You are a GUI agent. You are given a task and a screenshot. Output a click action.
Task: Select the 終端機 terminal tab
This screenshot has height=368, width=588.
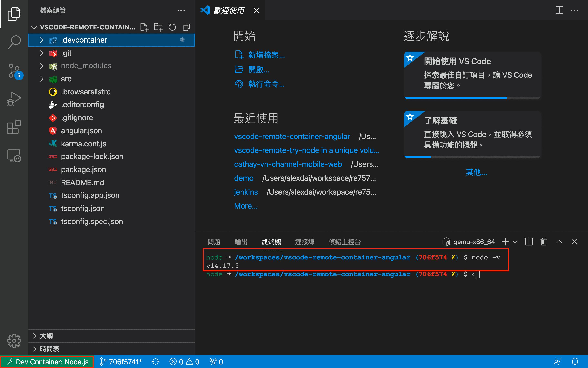[x=271, y=242]
